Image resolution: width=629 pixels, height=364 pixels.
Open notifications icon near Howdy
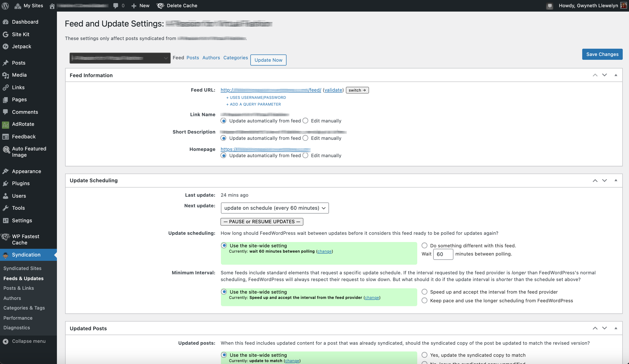pyautogui.click(x=550, y=6)
